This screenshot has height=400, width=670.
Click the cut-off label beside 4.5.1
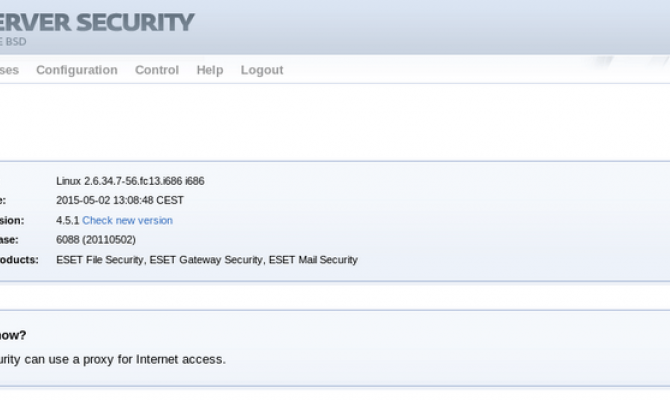[12, 220]
